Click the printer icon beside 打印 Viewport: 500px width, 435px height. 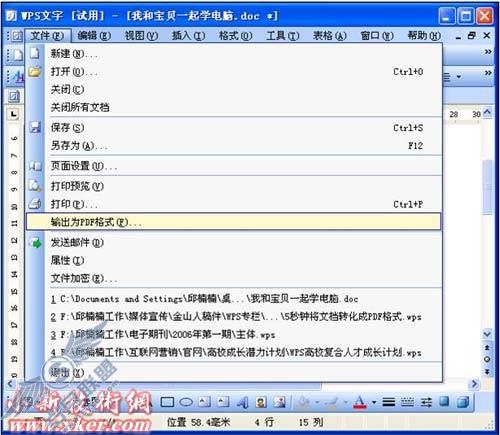click(35, 203)
